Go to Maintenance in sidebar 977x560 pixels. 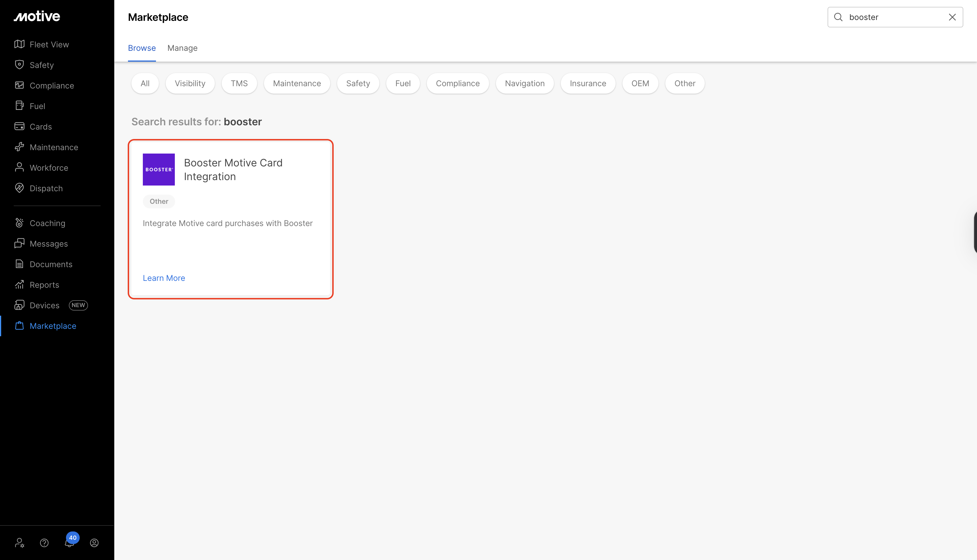pos(54,147)
